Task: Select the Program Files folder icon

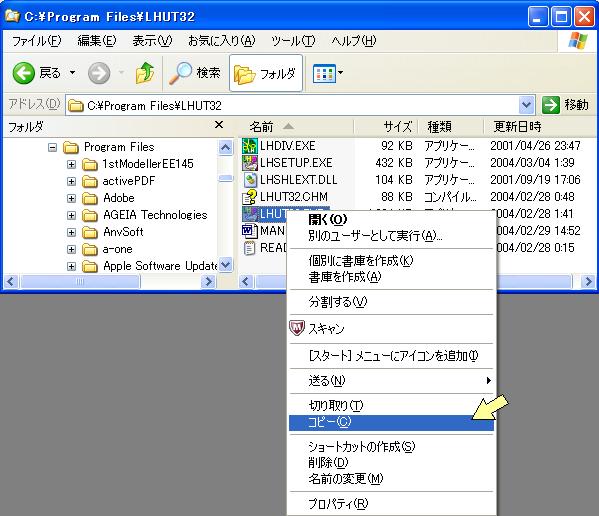Action: [x=71, y=147]
